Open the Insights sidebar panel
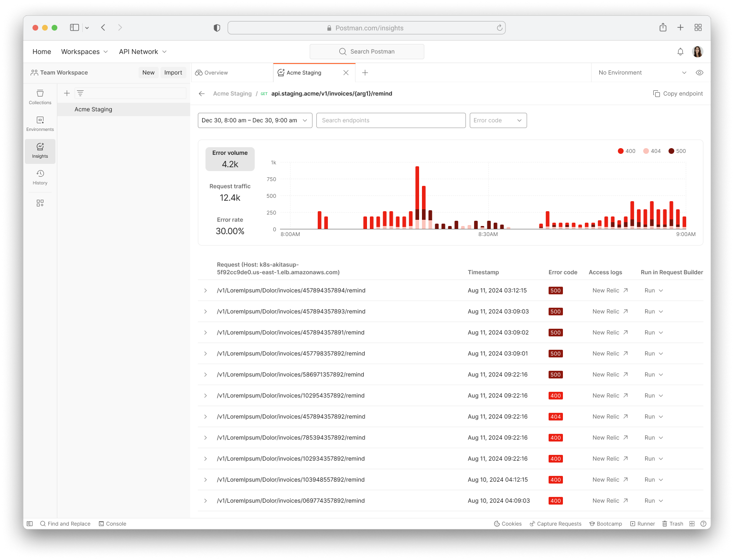The width and height of the screenshot is (734, 560). (x=40, y=151)
